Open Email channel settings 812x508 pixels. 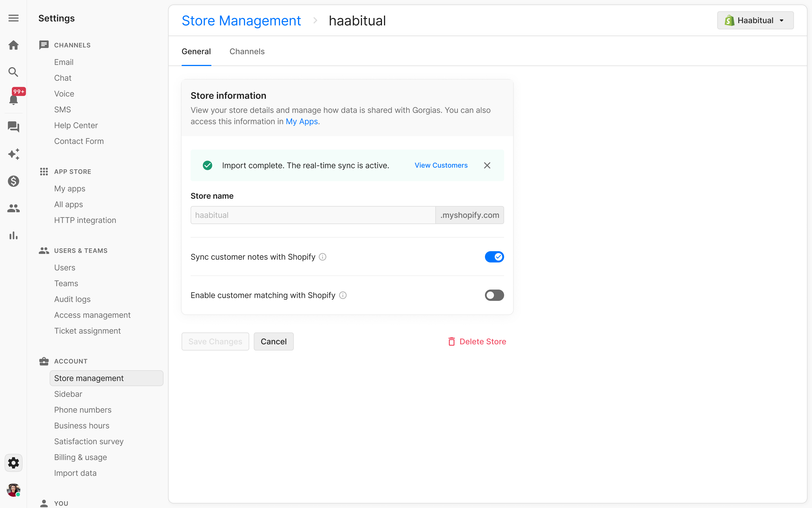(64, 62)
